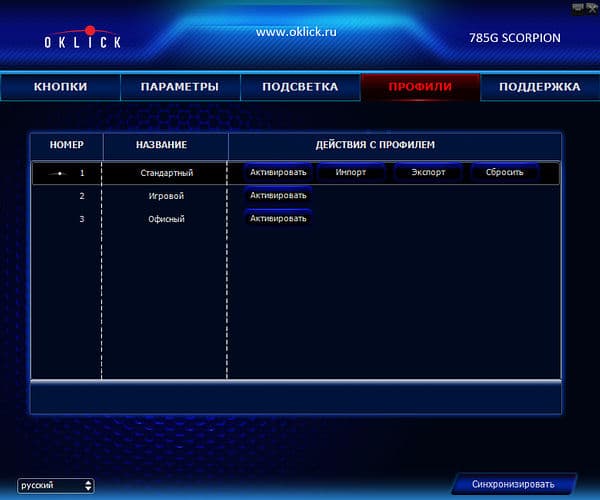Click Импорт for profile 1
The width and height of the screenshot is (600, 500).
(351, 173)
